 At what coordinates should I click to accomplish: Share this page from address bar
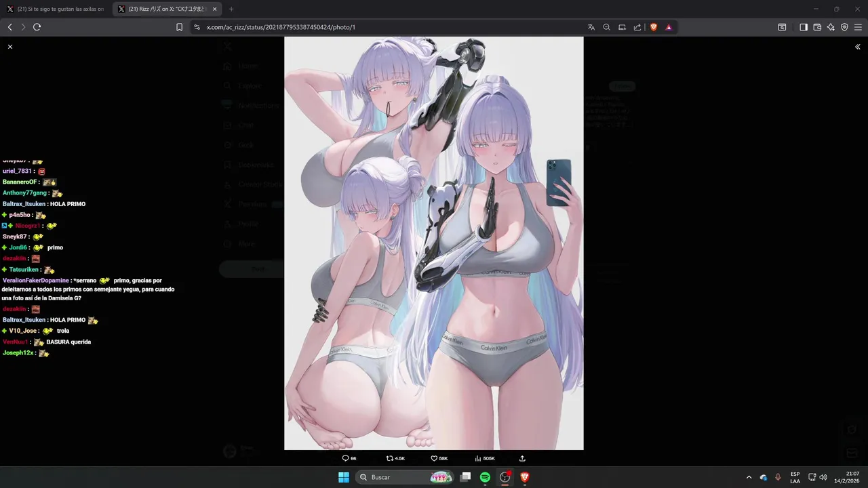pyautogui.click(x=637, y=27)
